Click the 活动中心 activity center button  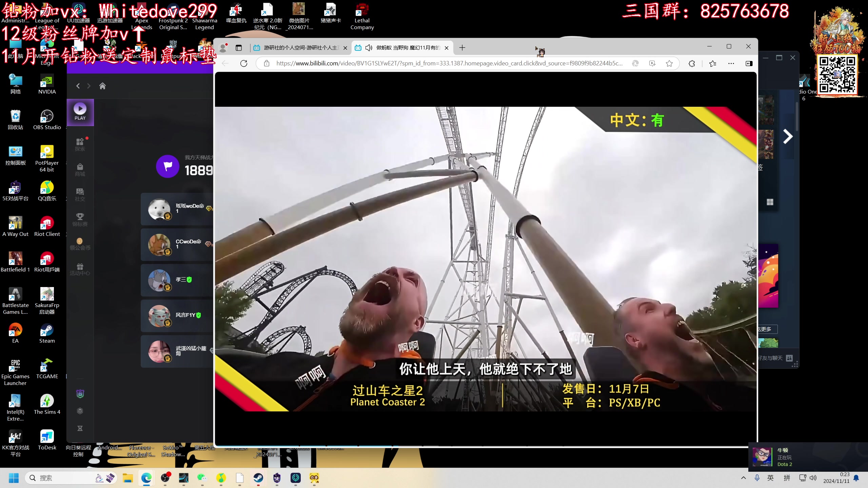(80, 269)
